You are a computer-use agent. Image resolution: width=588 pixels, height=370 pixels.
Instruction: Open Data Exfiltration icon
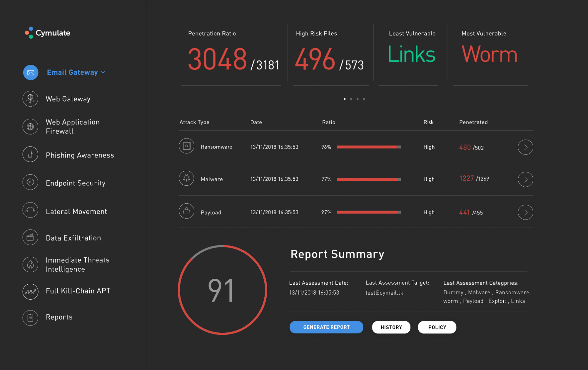(x=30, y=237)
